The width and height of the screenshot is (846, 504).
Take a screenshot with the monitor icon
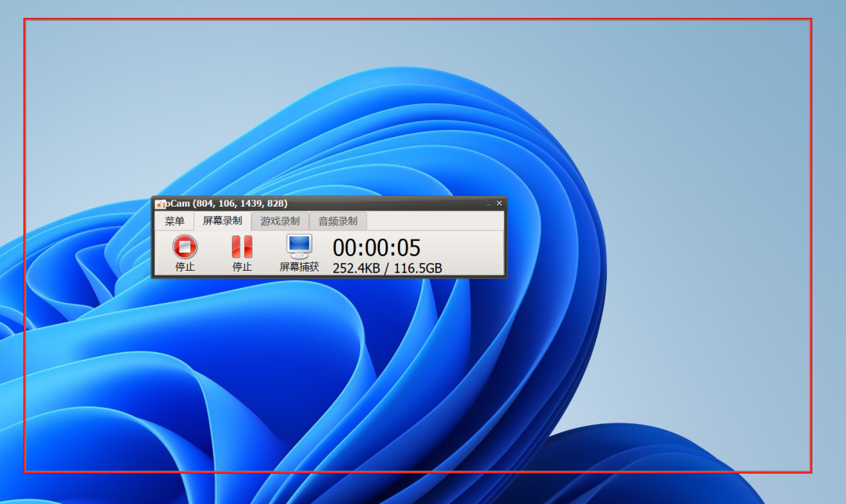299,247
